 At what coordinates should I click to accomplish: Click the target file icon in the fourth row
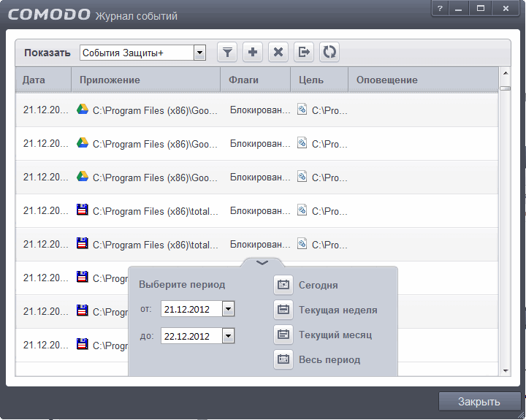pyautogui.click(x=302, y=210)
